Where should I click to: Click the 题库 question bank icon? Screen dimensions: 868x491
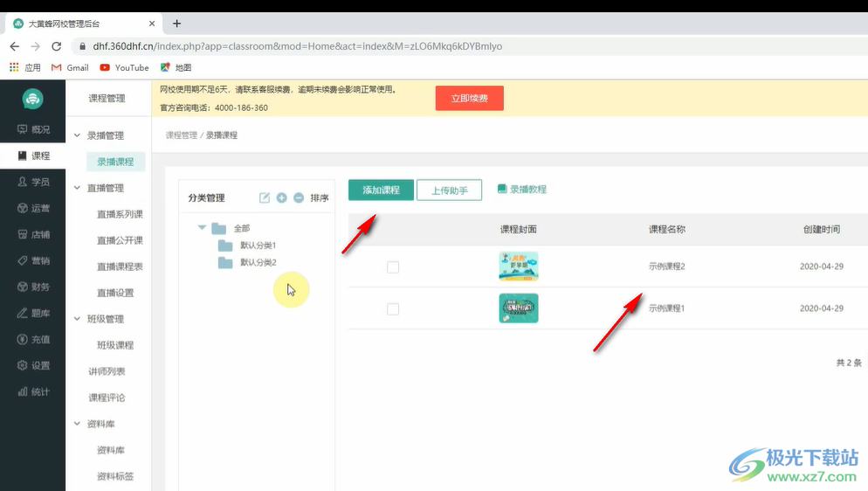22,314
